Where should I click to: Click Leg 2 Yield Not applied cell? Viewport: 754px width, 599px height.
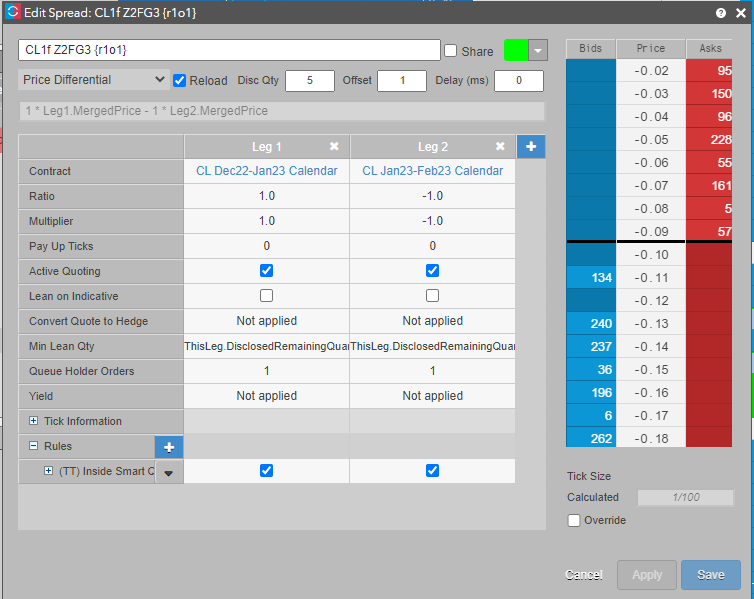[x=432, y=396]
